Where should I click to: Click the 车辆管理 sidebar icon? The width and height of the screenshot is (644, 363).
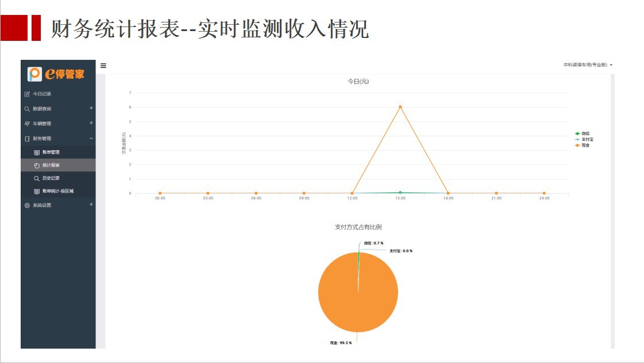pyautogui.click(x=27, y=124)
